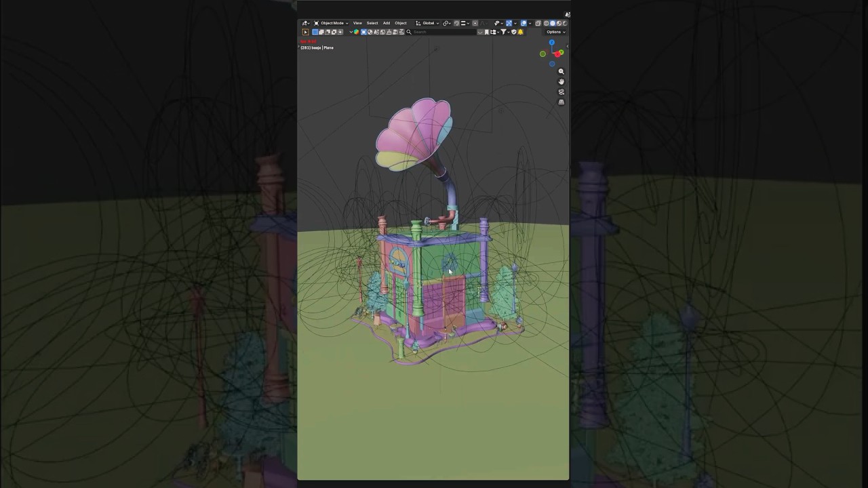Viewport: 868px width, 488px height.
Task: Click the red X axis gizmo handle
Action: click(557, 54)
